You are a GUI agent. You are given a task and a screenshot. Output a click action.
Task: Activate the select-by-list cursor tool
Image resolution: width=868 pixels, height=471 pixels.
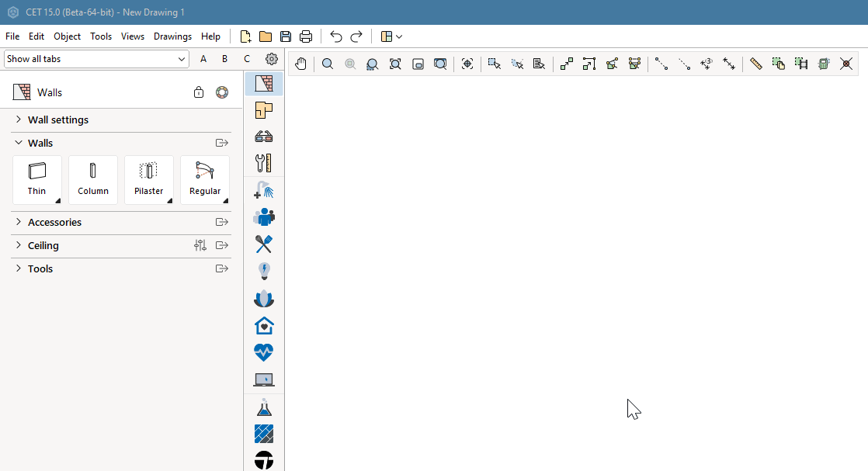539,64
